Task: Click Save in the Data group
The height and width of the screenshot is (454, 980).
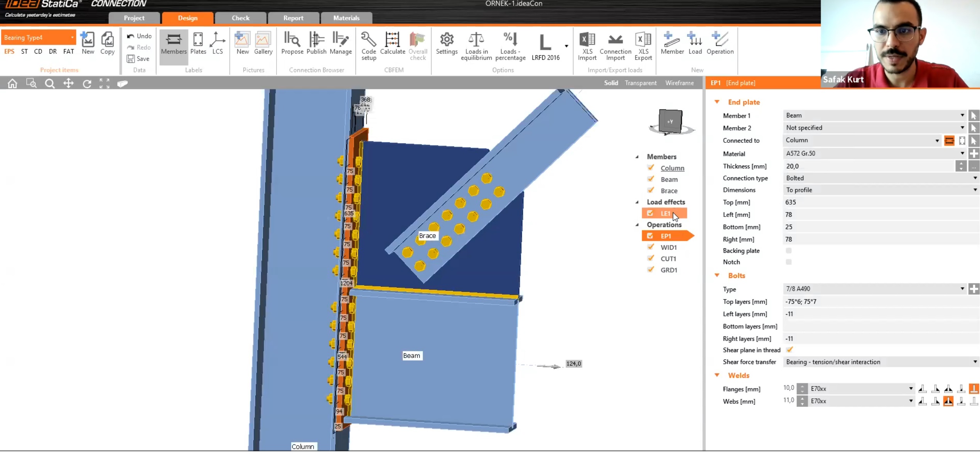Action: click(x=138, y=58)
